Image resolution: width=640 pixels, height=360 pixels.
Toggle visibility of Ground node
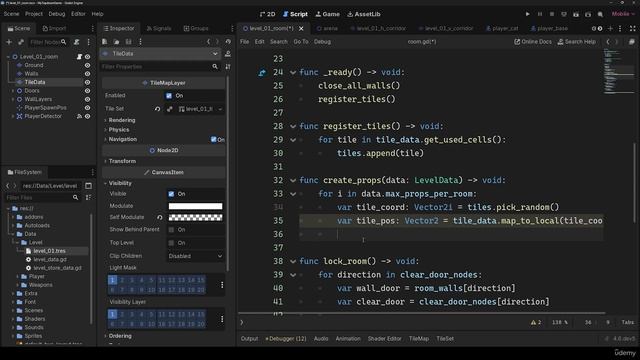pos(87,65)
